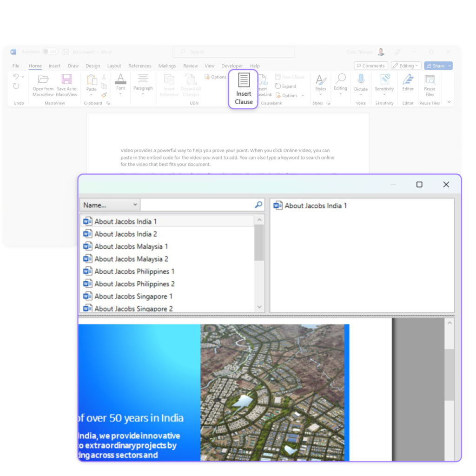Screen dimensions: 476x476
Task: Open the Clipboard dialog launcher
Action: [108, 103]
